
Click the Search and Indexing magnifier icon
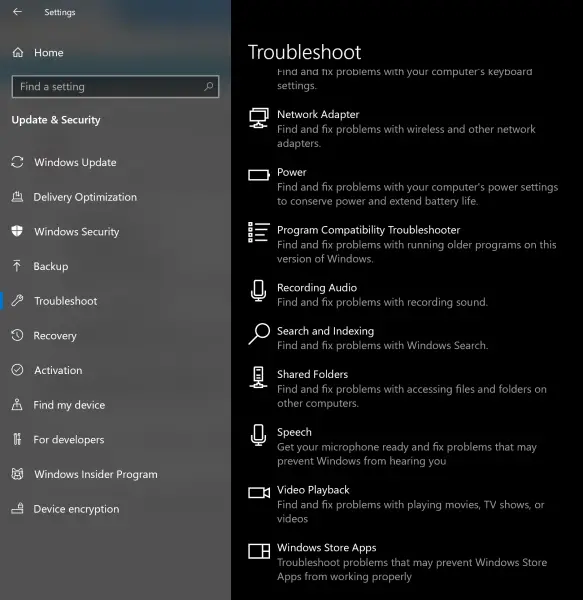(259, 334)
